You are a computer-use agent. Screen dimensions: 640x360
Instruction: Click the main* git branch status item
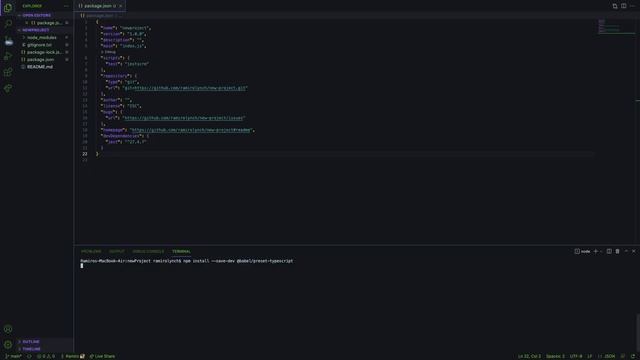click(x=13, y=356)
